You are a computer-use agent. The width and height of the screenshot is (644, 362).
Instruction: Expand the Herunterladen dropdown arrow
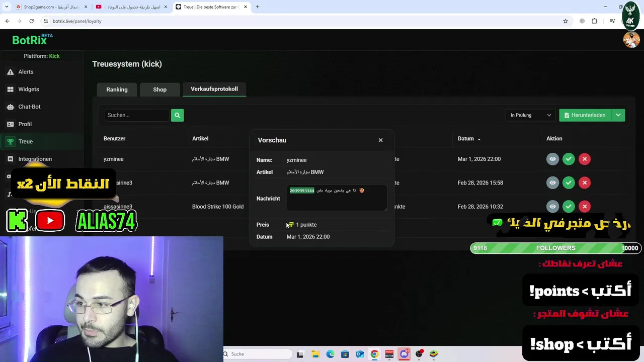pyautogui.click(x=618, y=115)
